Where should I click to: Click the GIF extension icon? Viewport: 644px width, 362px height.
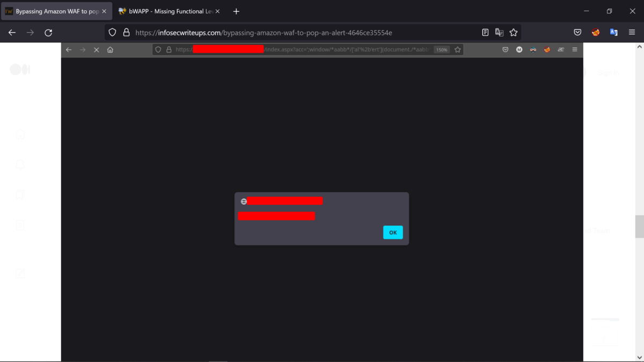coord(561,50)
